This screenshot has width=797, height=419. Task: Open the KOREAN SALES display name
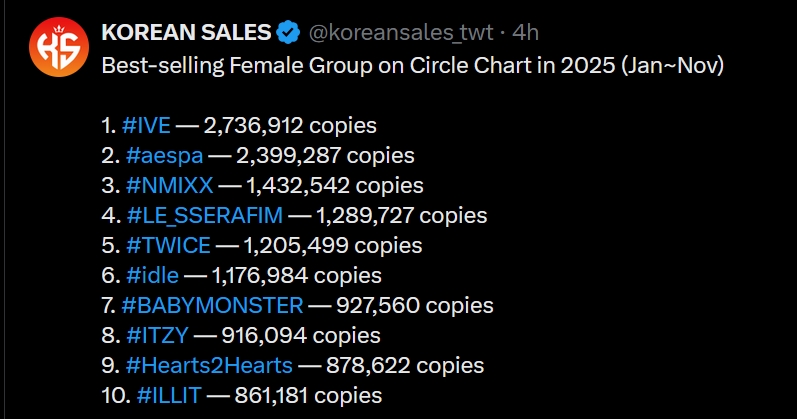[186, 33]
